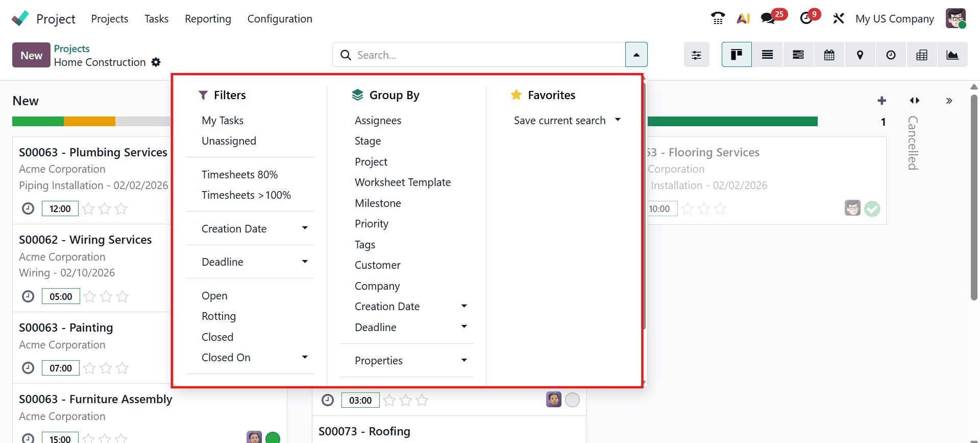Go to Projects breadcrumb link
The image size is (980, 443).
tap(71, 49)
